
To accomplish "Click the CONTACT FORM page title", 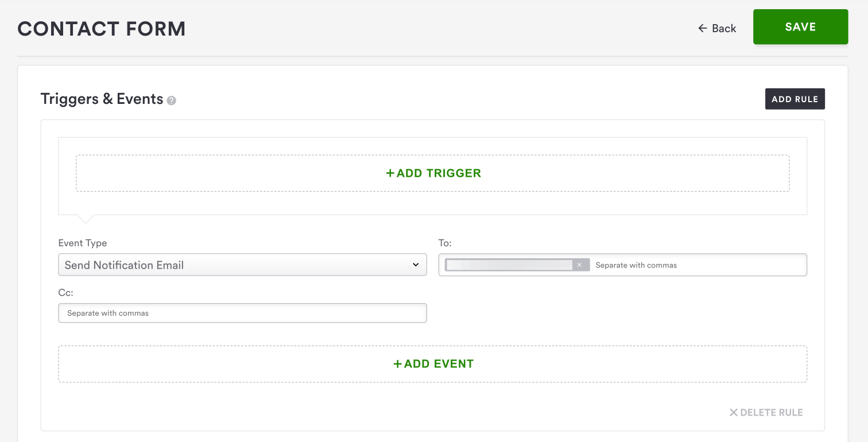I will 102,29.
